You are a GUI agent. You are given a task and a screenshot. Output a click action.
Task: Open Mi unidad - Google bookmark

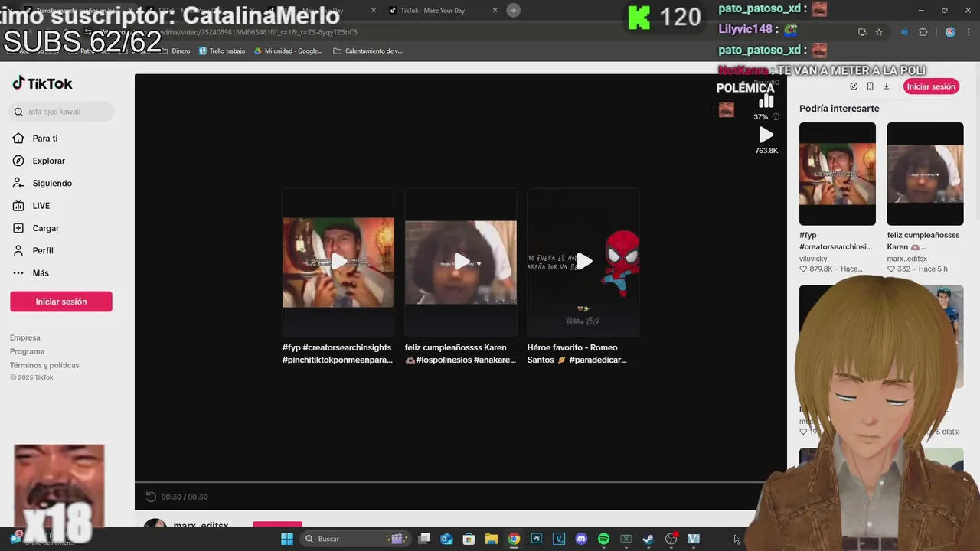288,51
